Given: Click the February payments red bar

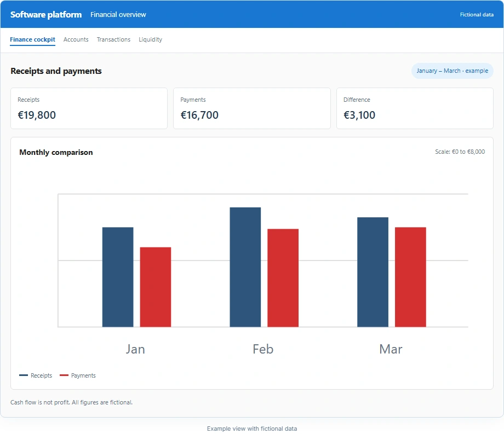Looking at the screenshot, I should pyautogui.click(x=283, y=278).
